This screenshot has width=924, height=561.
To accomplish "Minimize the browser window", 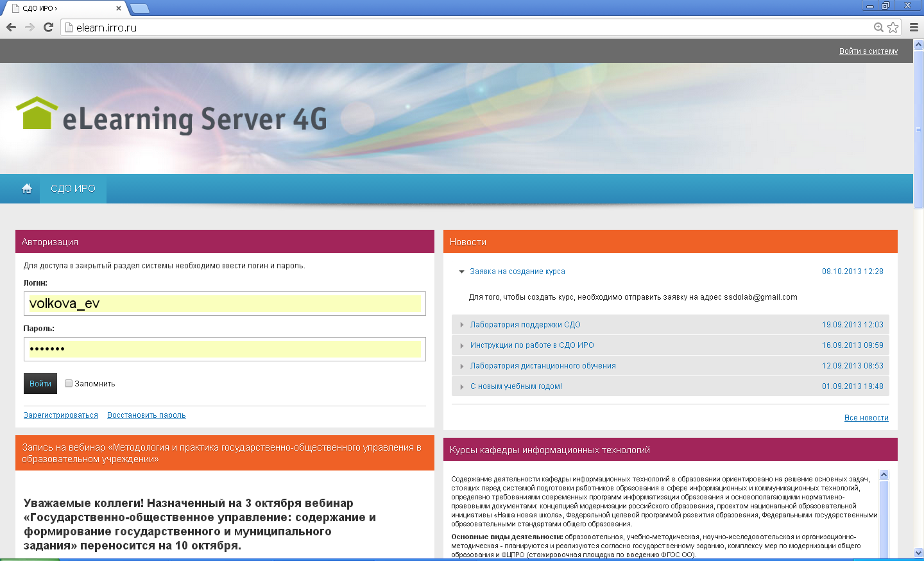I will 870,6.
